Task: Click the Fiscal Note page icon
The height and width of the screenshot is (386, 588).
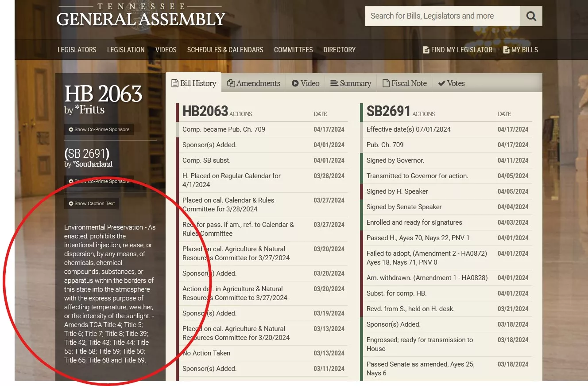Action: [386, 83]
